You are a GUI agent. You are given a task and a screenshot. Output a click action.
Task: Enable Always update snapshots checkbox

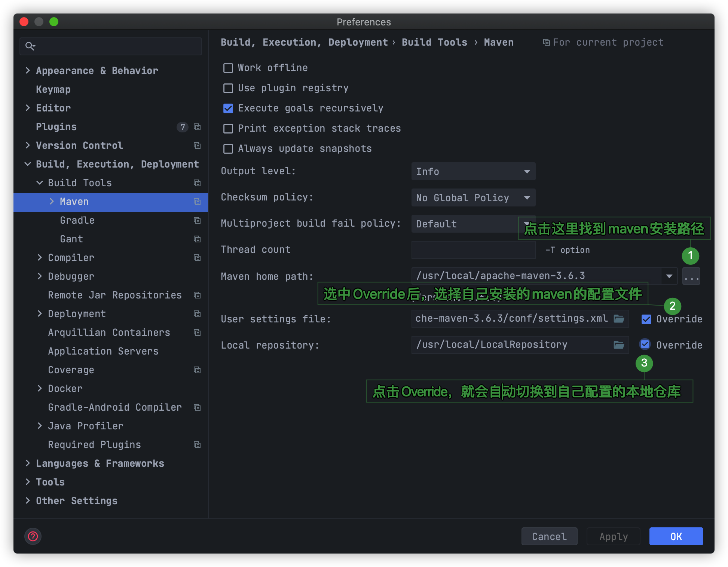[228, 149]
